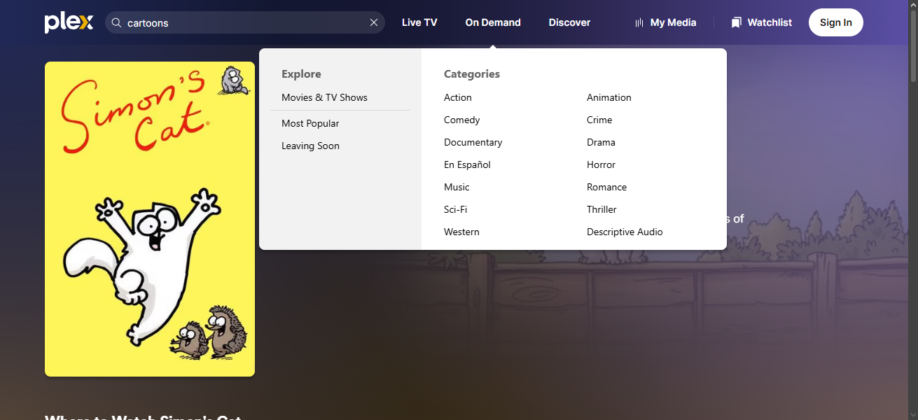Click the Plex logo
Viewport: 918px width, 420px height.
pos(68,23)
